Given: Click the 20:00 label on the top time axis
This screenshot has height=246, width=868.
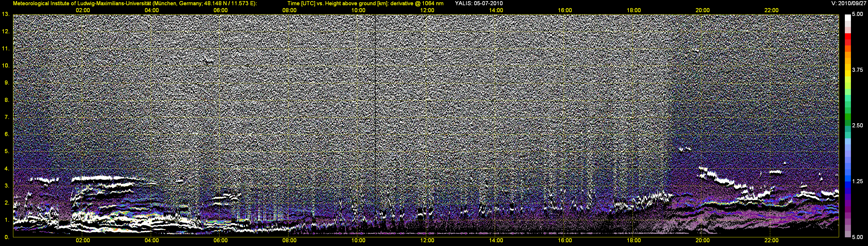Looking at the screenshot, I should pyautogui.click(x=703, y=10).
